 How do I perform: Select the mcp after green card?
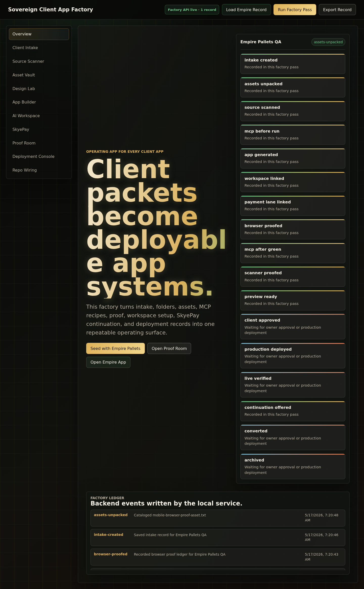point(293,253)
